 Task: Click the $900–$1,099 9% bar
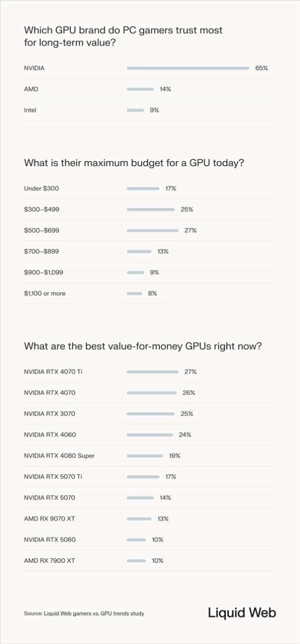135,272
